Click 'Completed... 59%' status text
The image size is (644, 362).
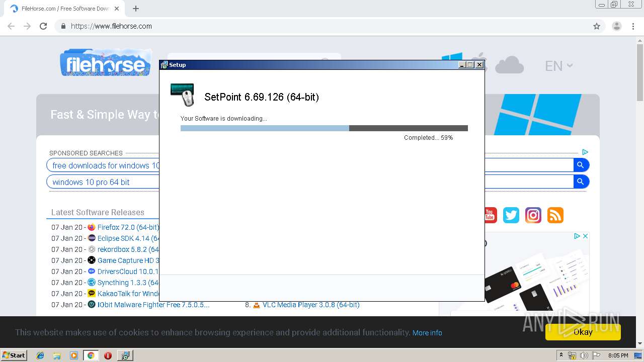click(x=428, y=138)
